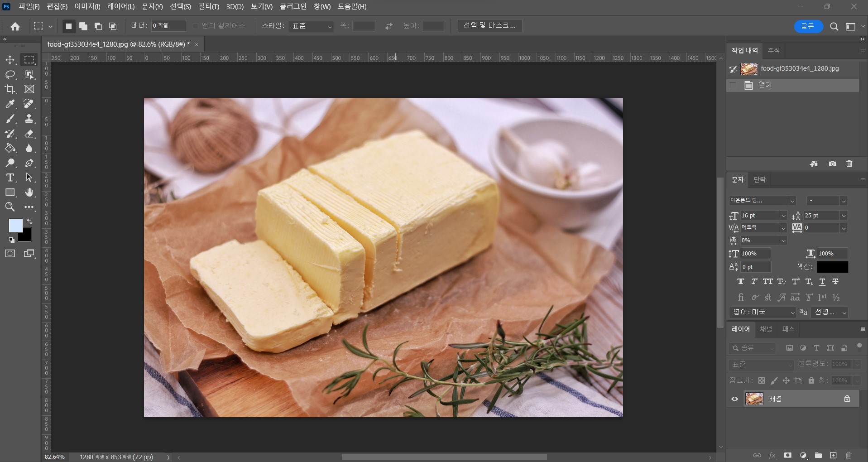
Task: Open the text 색상 color swatch
Action: [832, 267]
